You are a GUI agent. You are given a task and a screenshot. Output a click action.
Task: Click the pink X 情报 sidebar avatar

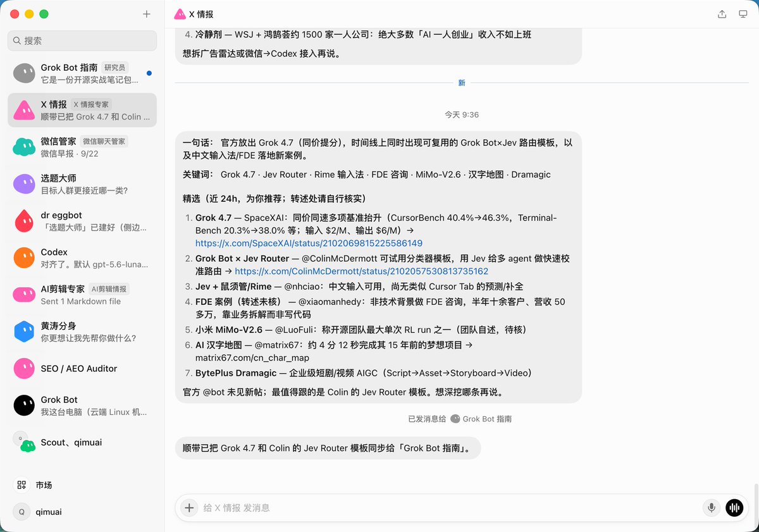pos(24,110)
